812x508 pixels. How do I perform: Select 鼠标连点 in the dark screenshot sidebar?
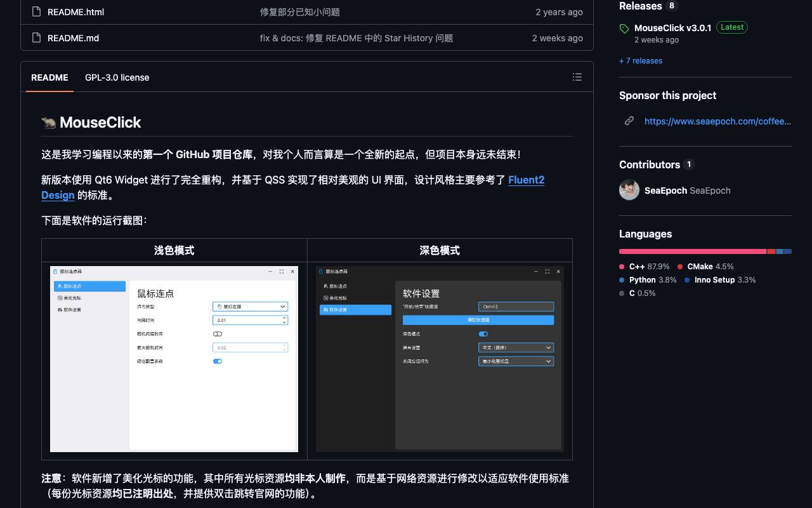click(x=355, y=286)
